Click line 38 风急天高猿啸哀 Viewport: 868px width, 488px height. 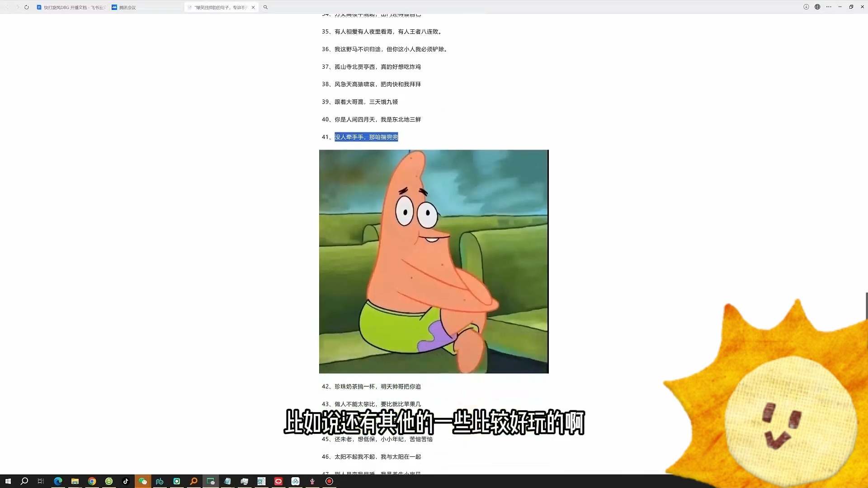tap(371, 84)
